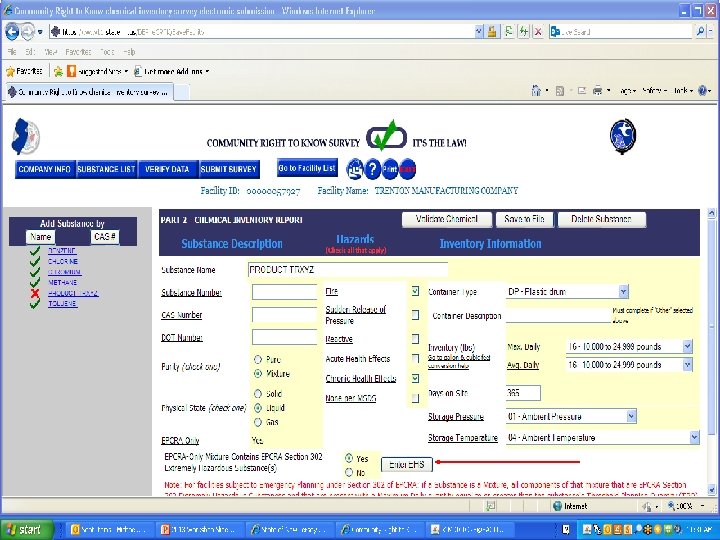Click the green checkmark survey logo
This screenshot has height=540, width=720.
(386, 136)
